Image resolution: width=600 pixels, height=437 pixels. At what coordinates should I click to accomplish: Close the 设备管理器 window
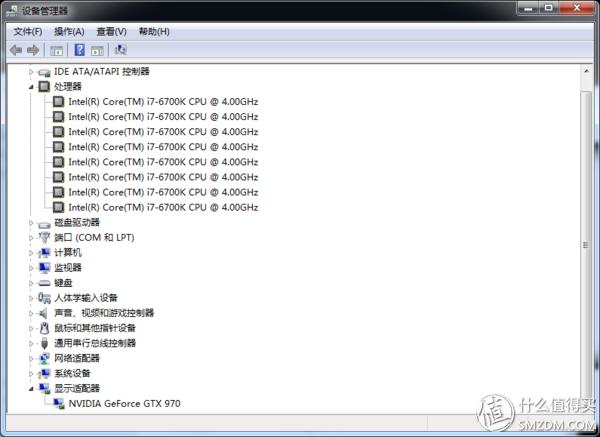tap(576, 8)
